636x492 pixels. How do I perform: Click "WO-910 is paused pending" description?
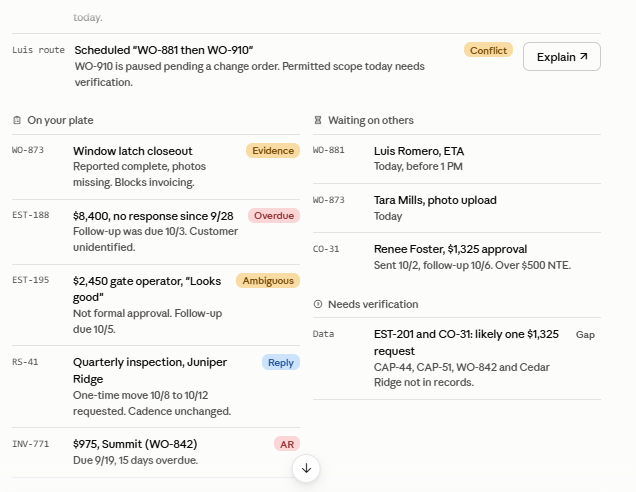click(x=249, y=74)
